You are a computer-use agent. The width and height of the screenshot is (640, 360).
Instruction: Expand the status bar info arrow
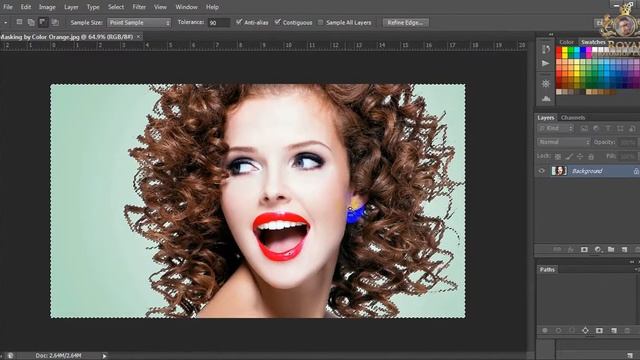coord(104,356)
